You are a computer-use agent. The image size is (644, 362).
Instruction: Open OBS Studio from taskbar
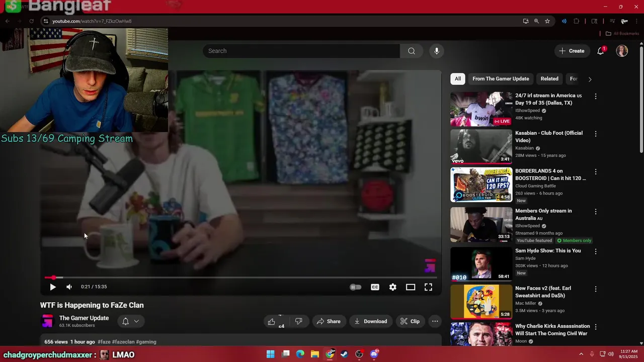coord(359,354)
